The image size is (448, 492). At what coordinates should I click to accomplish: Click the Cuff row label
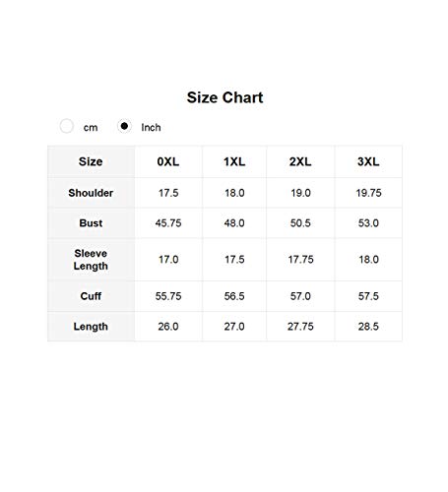pos(91,296)
